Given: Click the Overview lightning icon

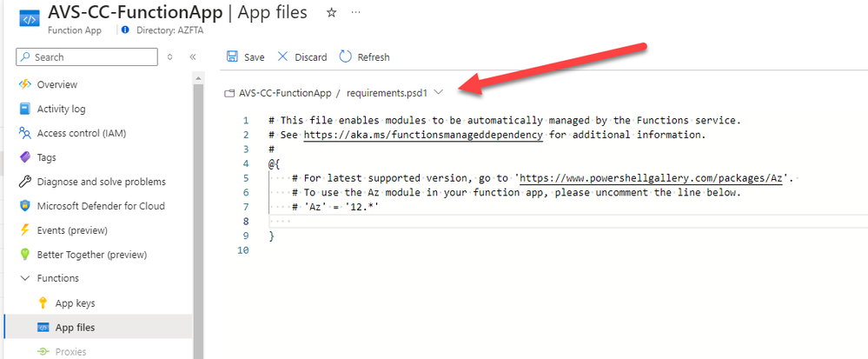Looking at the screenshot, I should [25, 84].
